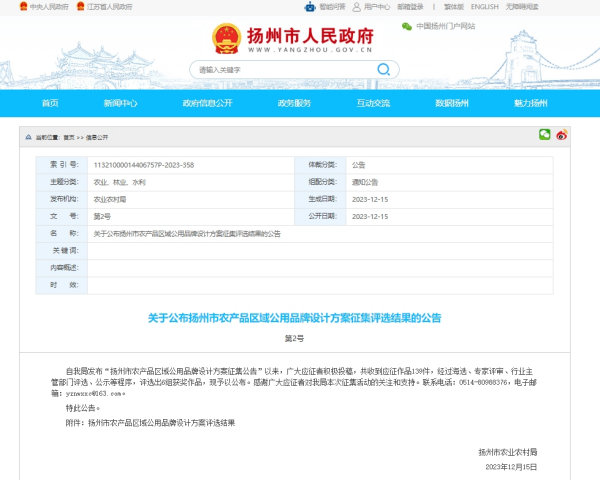Share the page via Weibo icon

(561, 134)
